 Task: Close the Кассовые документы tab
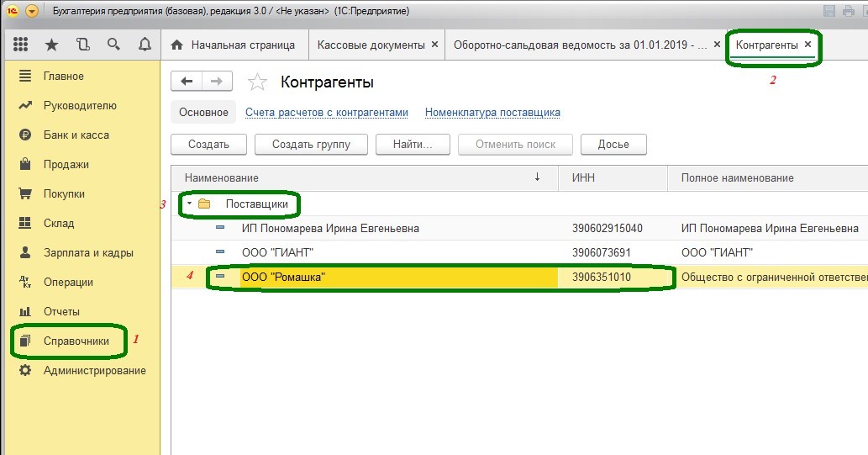click(x=434, y=45)
